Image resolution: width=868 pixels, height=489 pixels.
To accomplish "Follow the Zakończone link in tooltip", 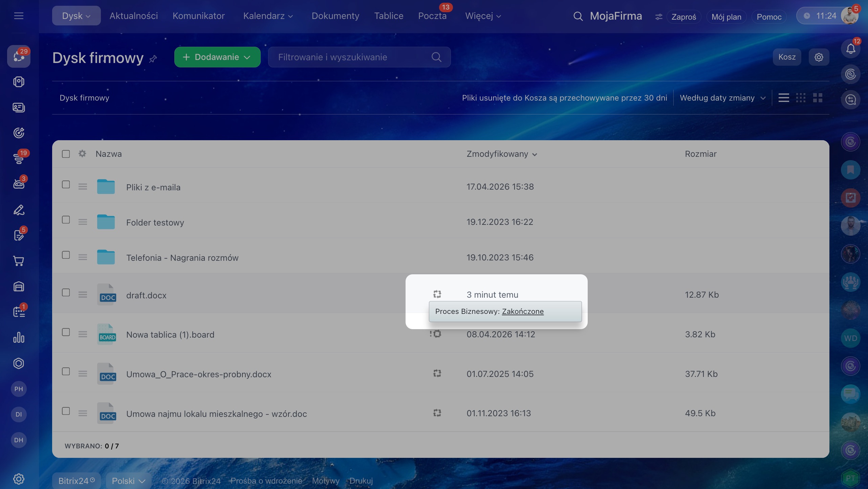I will (522, 312).
